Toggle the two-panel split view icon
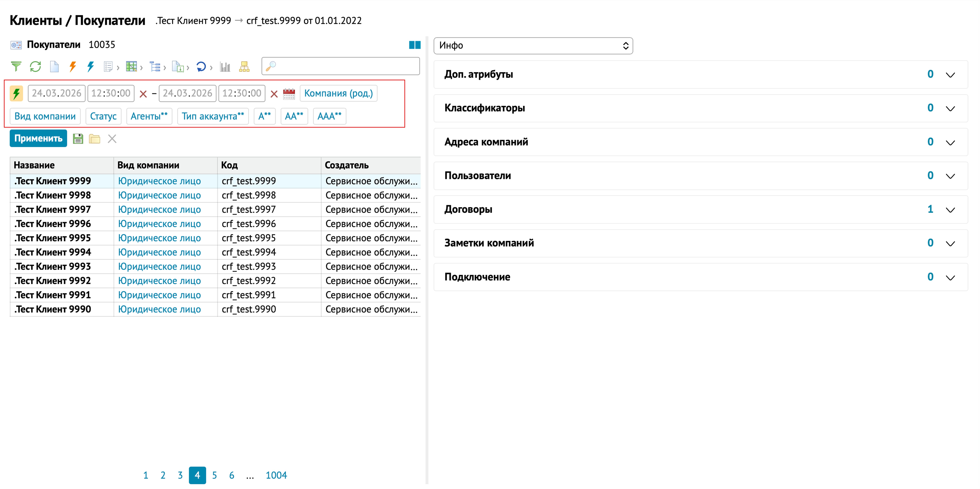Image resolution: width=980 pixels, height=489 pixels. pyautogui.click(x=414, y=45)
